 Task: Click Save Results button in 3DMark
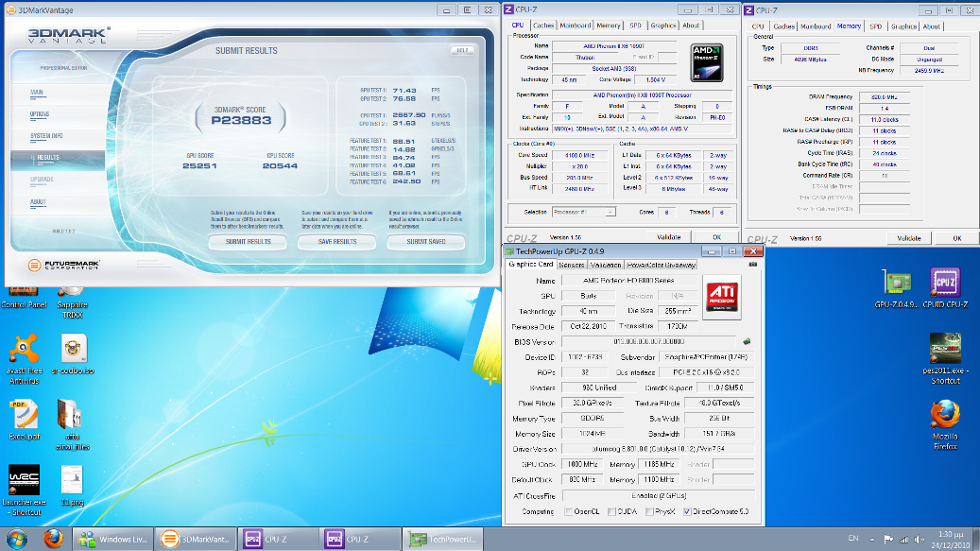pos(336,242)
